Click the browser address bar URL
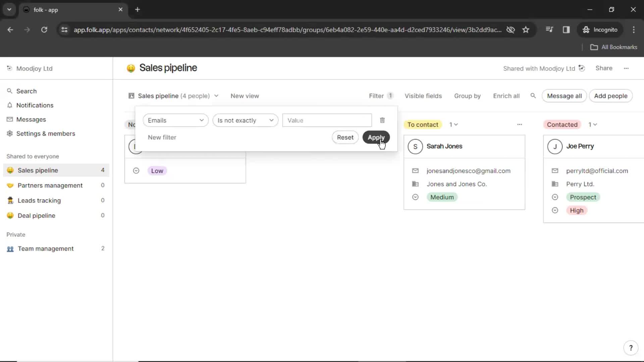644x362 pixels. click(x=287, y=30)
